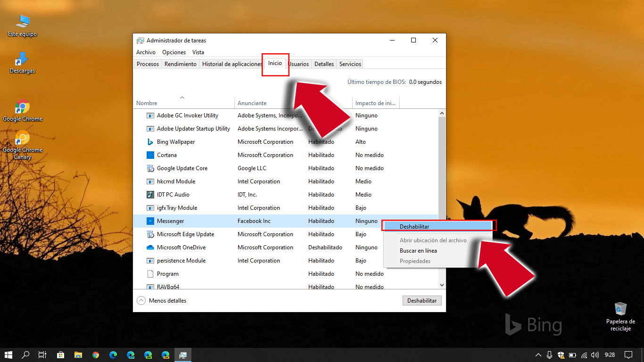The image size is (644, 362).
Task: Open Windows Security from the system tray
Action: 561,355
